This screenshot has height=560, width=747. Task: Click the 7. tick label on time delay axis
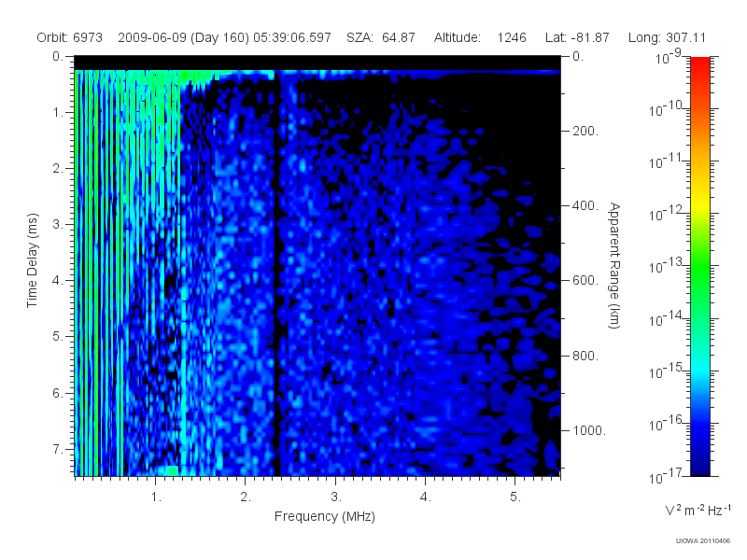(x=58, y=449)
